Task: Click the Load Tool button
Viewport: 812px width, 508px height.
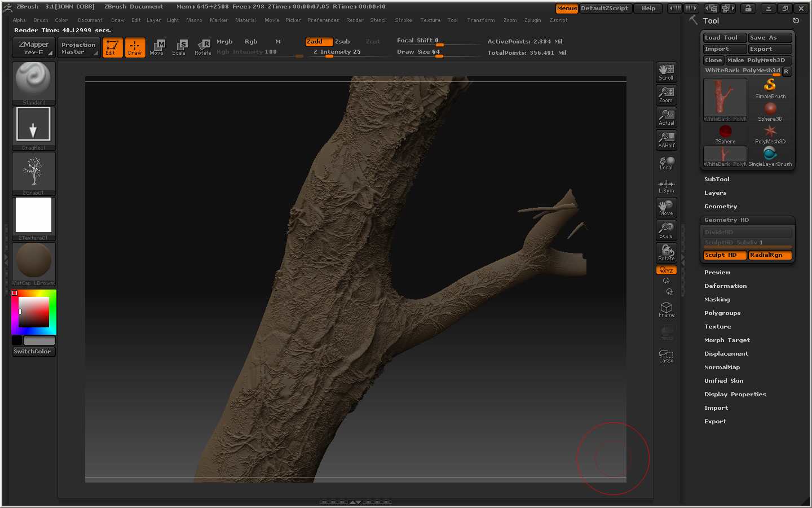Action: 724,38
